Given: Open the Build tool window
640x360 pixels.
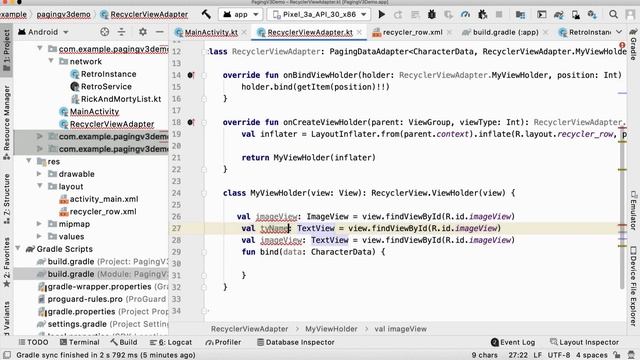Looking at the screenshot, I should pos(124,342).
